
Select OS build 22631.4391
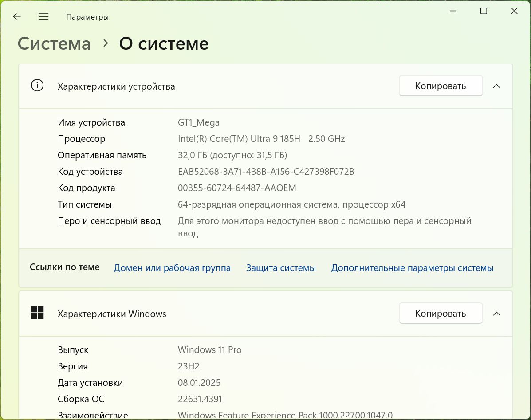(200, 399)
